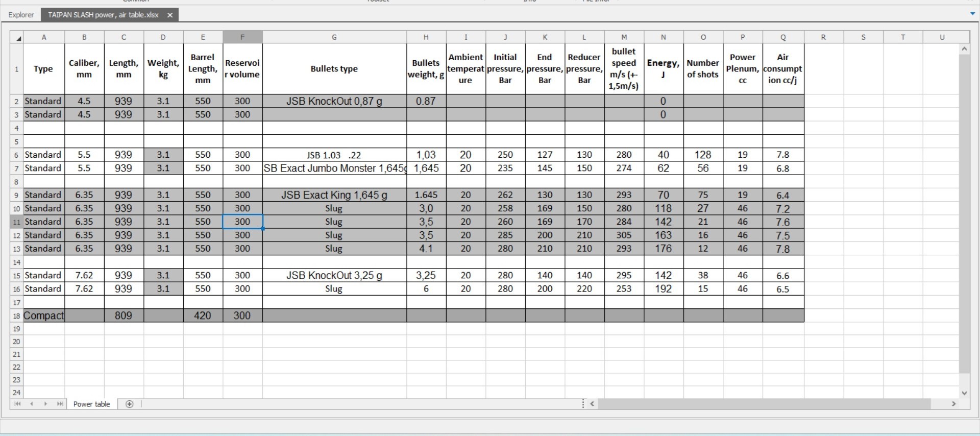The image size is (980, 436).
Task: Click the air consumption cell '6.8'
Action: [x=783, y=168]
